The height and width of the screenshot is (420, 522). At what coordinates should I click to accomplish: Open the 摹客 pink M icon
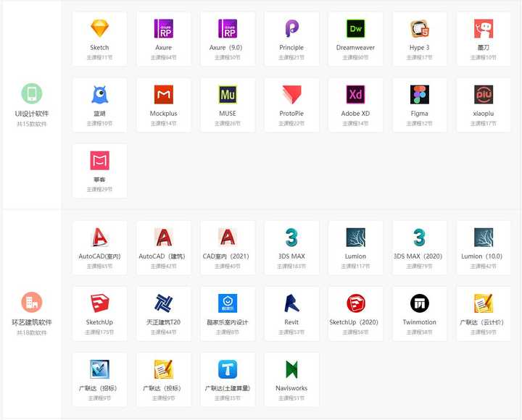pyautogui.click(x=99, y=160)
